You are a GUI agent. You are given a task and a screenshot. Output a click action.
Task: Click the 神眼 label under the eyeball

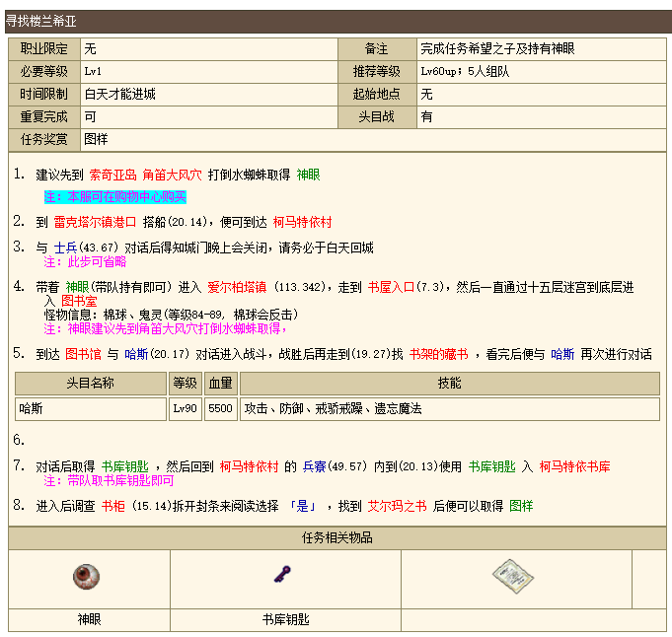pyautogui.click(x=89, y=619)
